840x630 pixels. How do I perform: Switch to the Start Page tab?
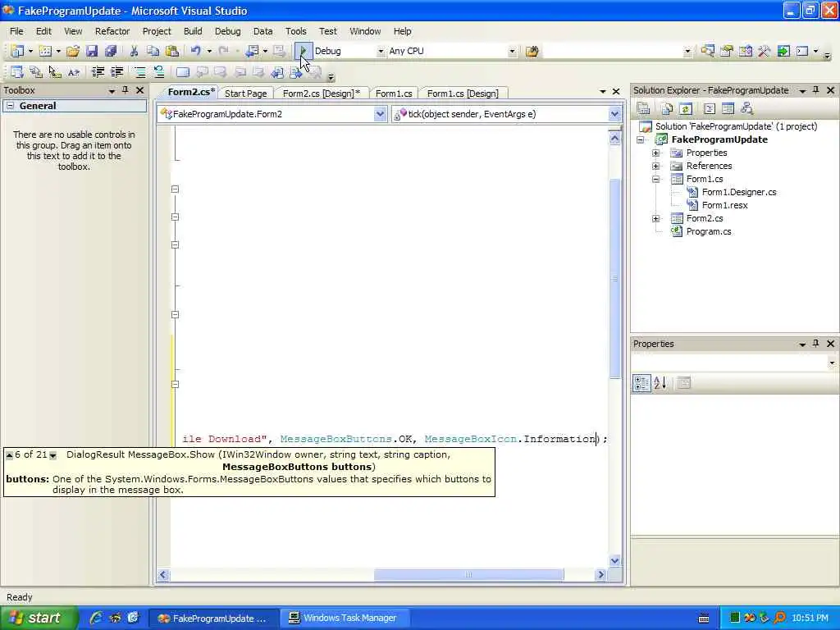[246, 94]
